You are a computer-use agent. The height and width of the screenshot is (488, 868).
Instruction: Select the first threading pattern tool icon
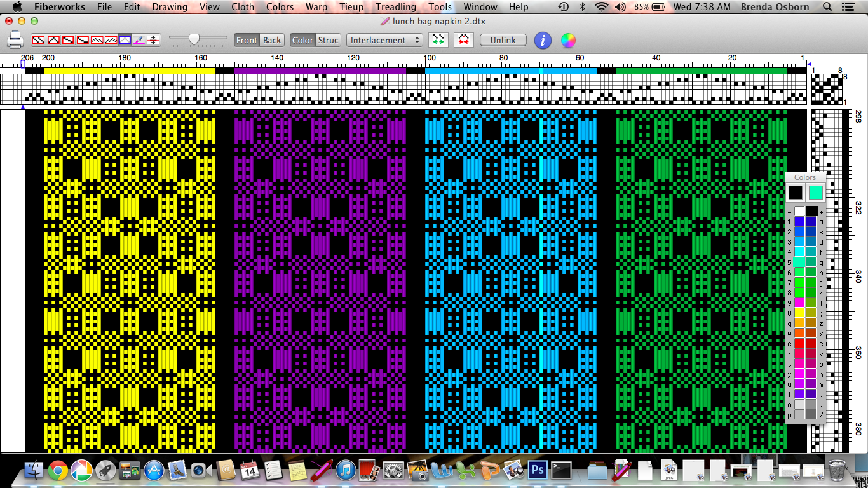pyautogui.click(x=38, y=40)
